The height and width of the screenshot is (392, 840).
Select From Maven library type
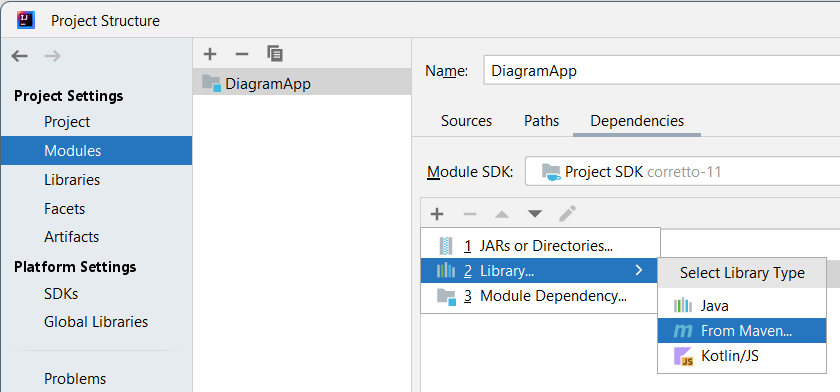(x=741, y=331)
